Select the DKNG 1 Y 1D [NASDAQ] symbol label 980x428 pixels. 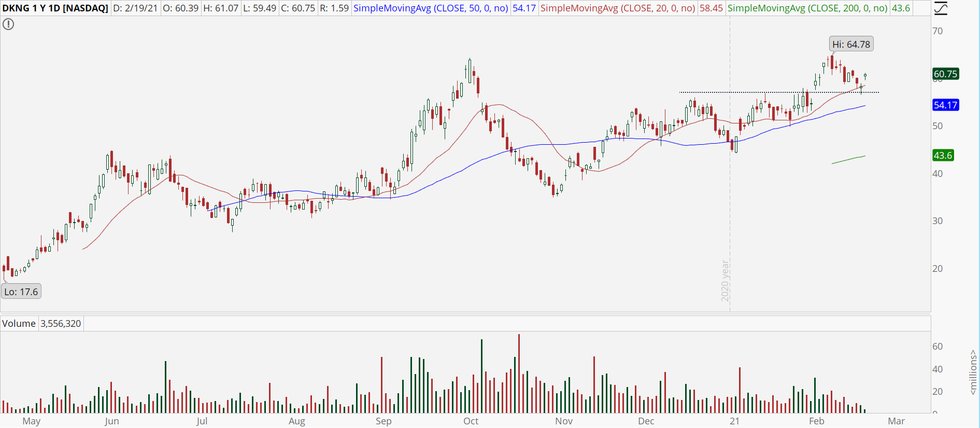coord(55,8)
